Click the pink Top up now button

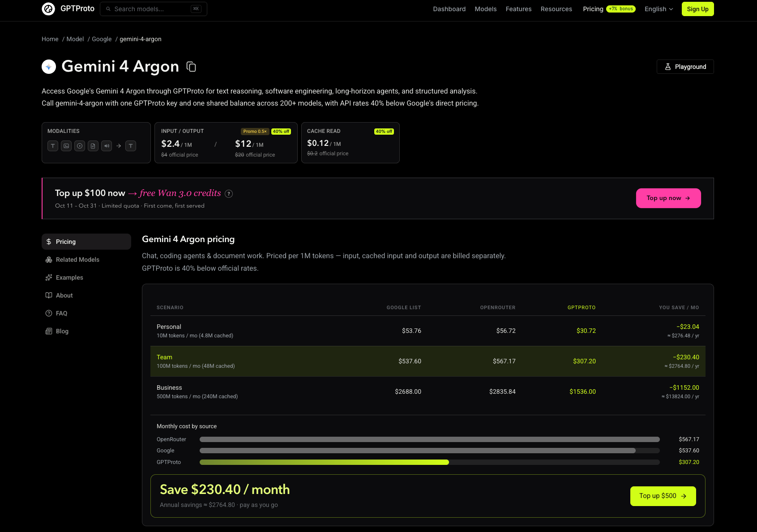click(668, 198)
